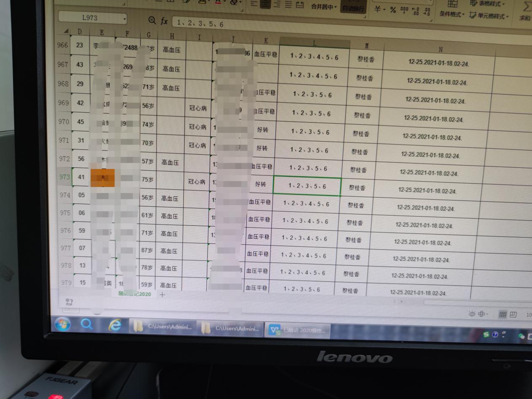Click the increase decimal places icon
532x399 pixels.
(416, 11)
